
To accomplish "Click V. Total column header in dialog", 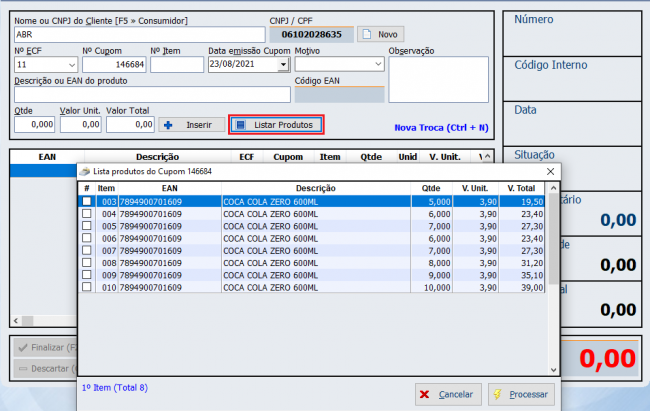I will (x=521, y=188).
